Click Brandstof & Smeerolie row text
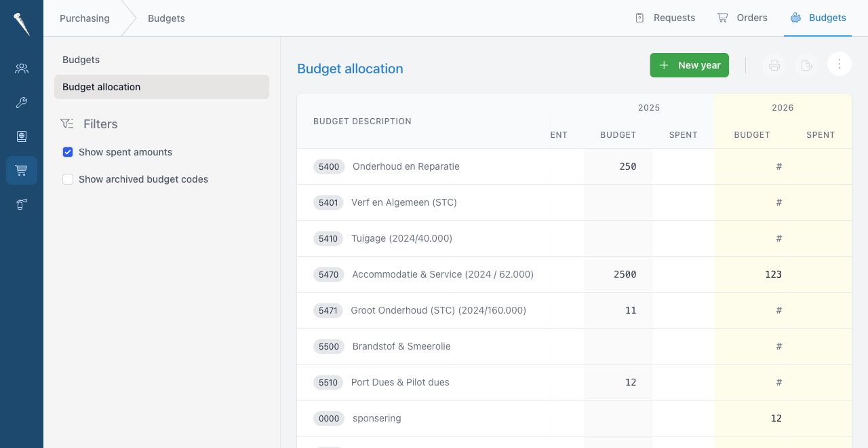The width and height of the screenshot is (868, 448). 401,346
